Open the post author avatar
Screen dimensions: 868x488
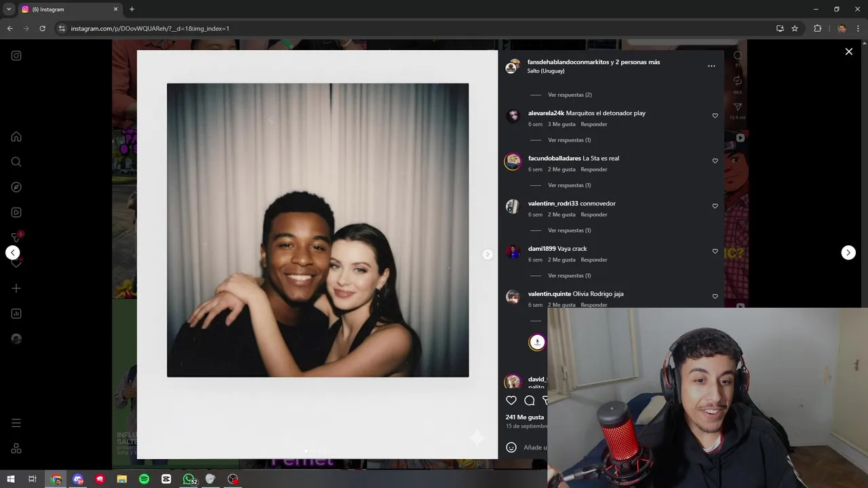513,66
